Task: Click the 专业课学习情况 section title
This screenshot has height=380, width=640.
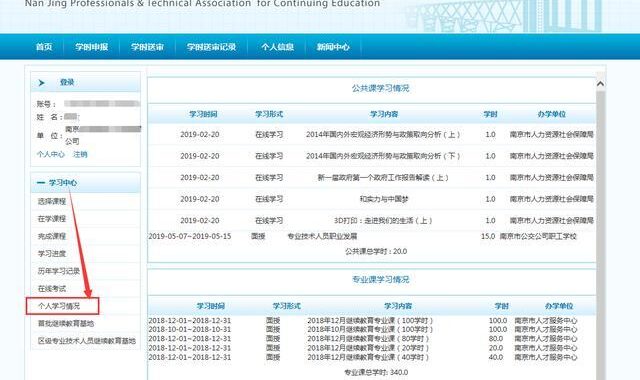Action: (380, 280)
